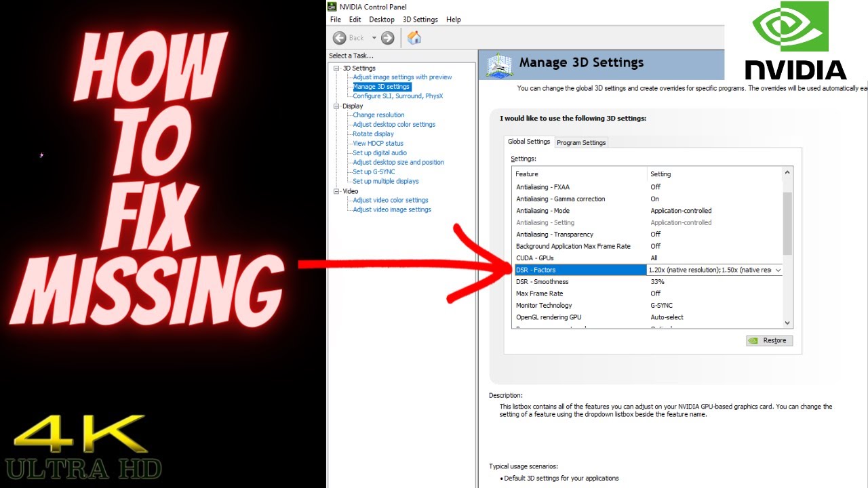868x488 pixels.
Task: Select the Antialiasing - Mode row
Action: pyautogui.click(x=647, y=211)
